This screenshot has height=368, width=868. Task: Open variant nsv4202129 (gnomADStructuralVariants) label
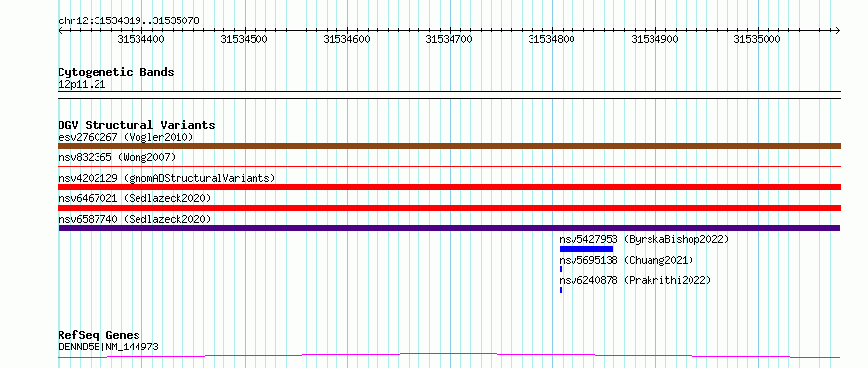(167, 178)
